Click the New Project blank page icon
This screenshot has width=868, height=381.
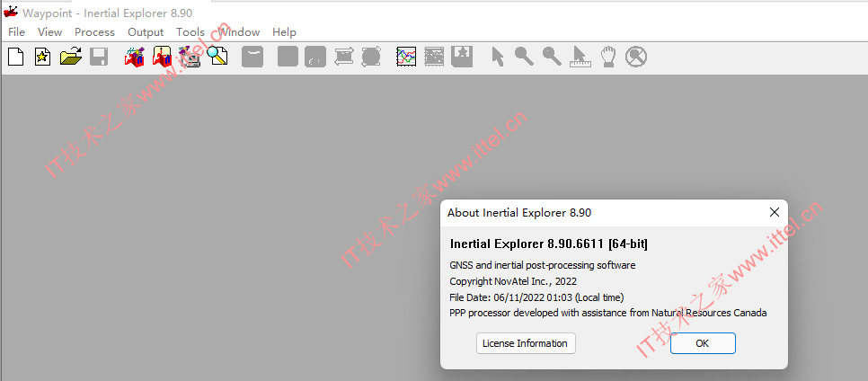[x=15, y=57]
